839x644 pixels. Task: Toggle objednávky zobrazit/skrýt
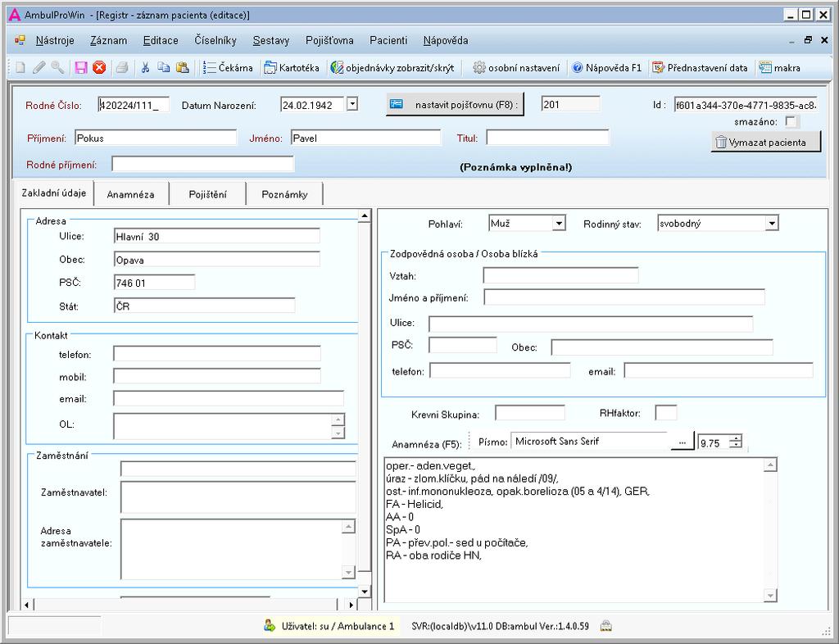coord(392,68)
